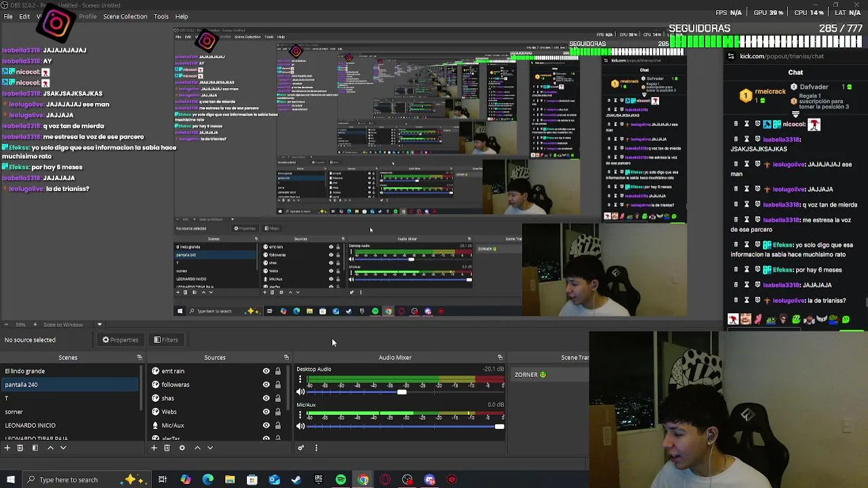
Task: Zoom in preview with plus button
Action: click(37, 325)
